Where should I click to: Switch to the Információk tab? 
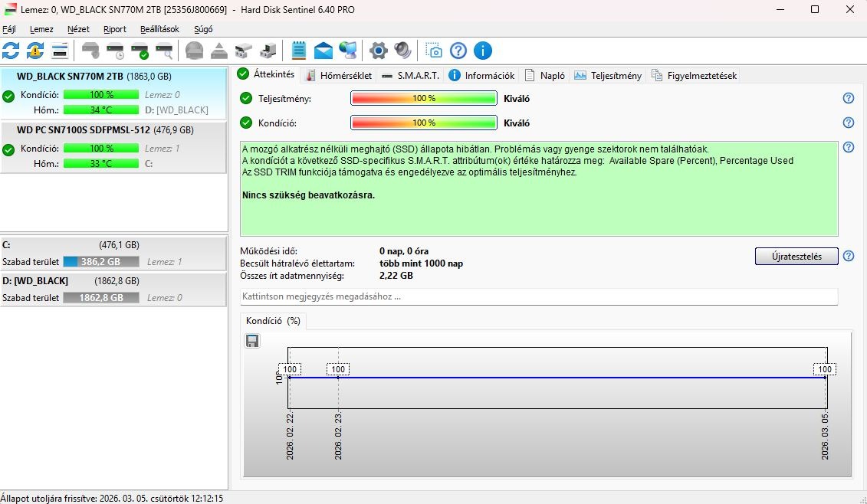[481, 76]
